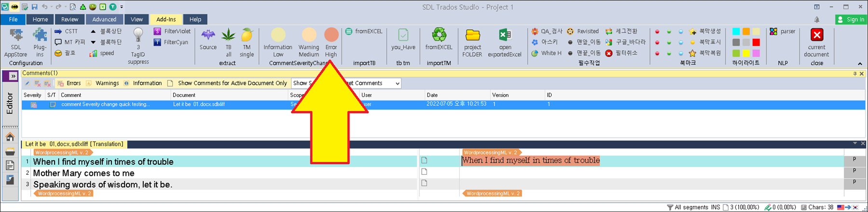The height and width of the screenshot is (212, 868).
Task: Click the 괄호 smiley icon
Action: (58, 53)
